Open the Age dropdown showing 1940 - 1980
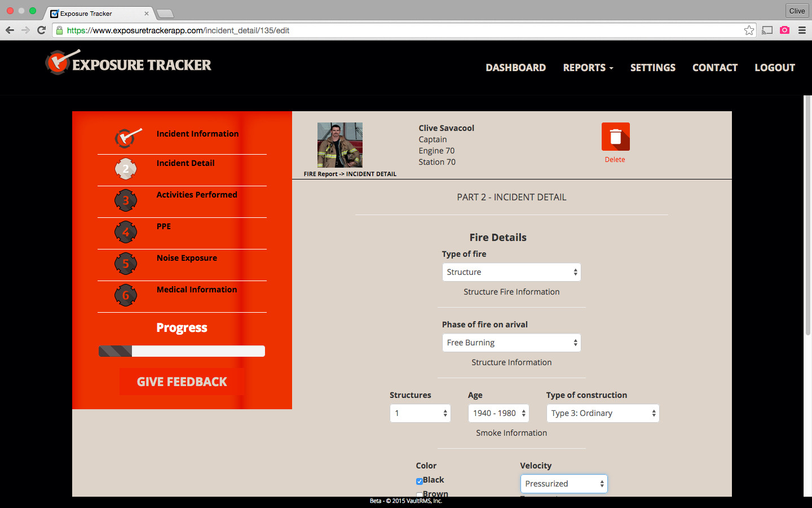 click(x=498, y=413)
